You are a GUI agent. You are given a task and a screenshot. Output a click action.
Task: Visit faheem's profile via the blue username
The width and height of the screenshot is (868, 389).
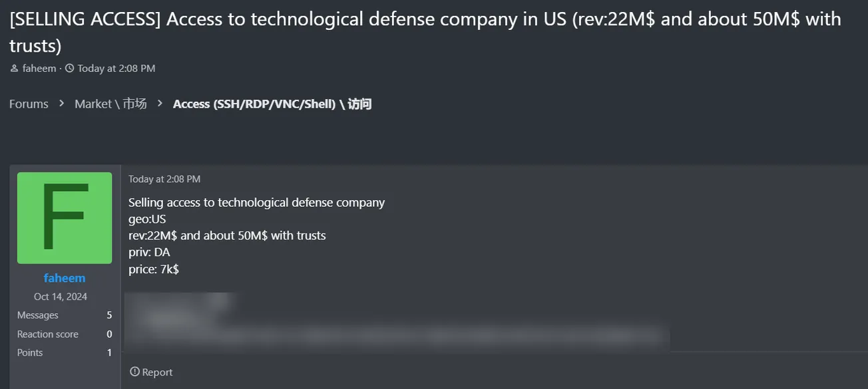point(64,278)
